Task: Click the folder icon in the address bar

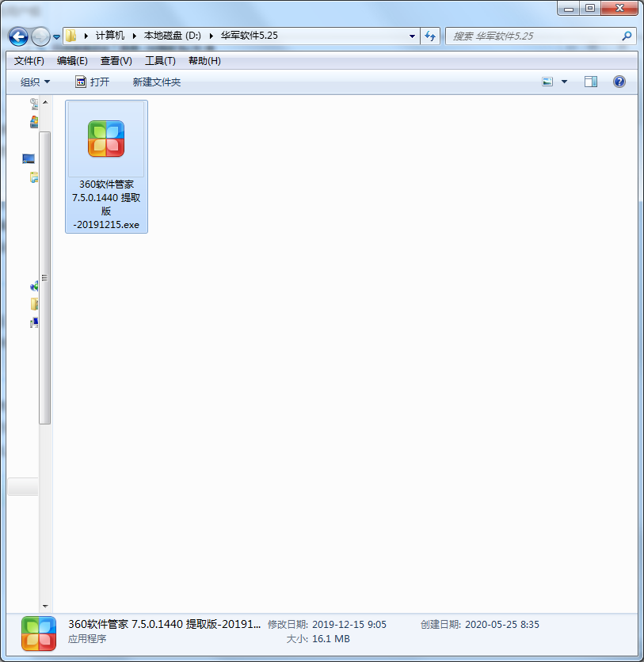Action: click(71, 36)
